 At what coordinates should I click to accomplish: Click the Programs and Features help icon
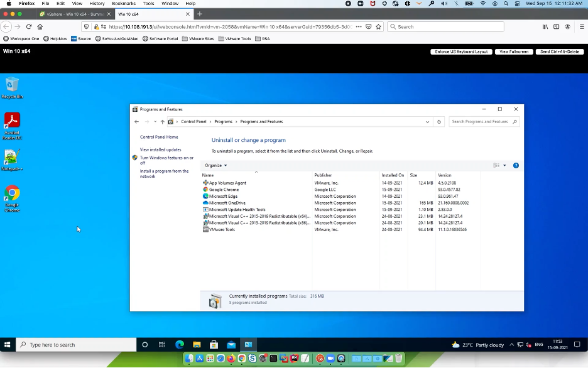[x=516, y=165]
